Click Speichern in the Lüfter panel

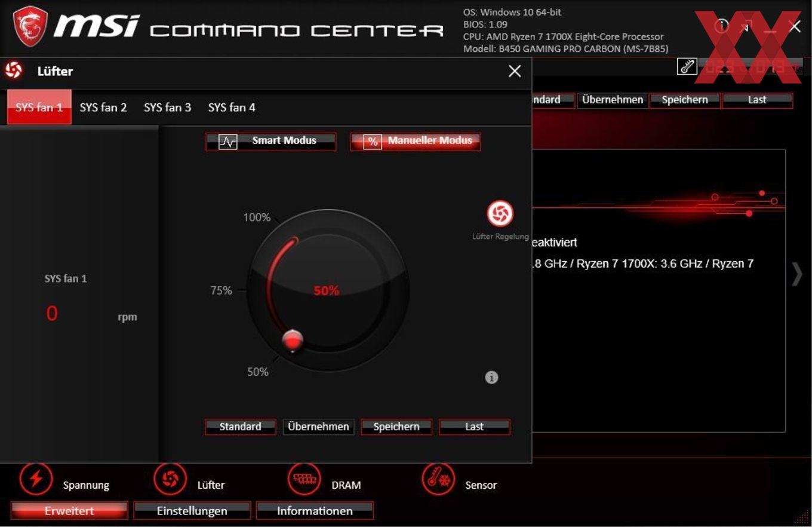396,427
